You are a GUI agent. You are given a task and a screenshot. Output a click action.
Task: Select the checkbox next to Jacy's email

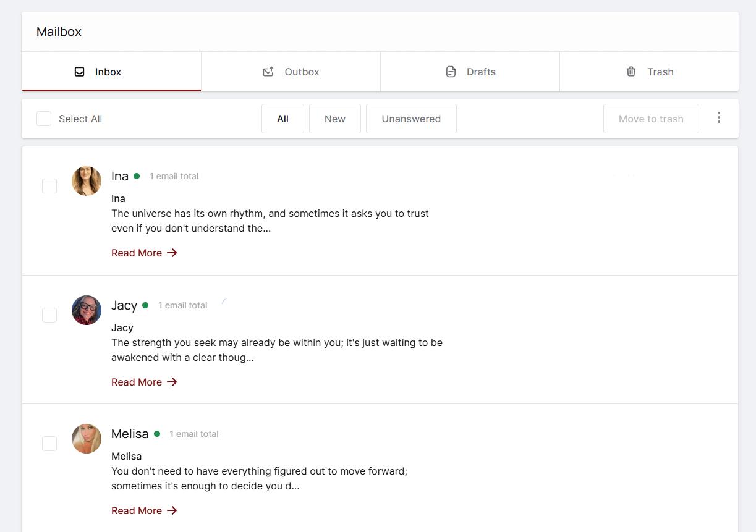49,315
